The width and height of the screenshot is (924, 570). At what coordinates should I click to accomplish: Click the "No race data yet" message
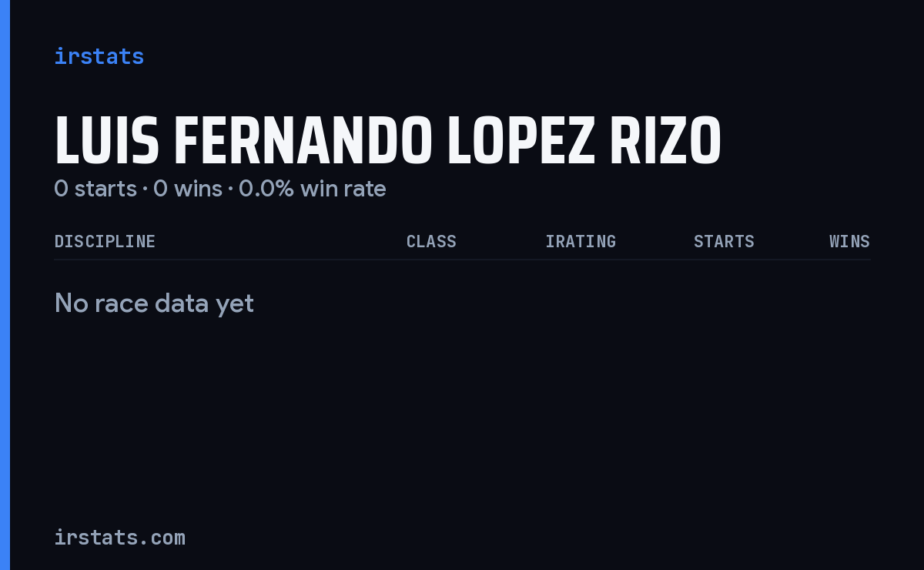[x=154, y=303]
